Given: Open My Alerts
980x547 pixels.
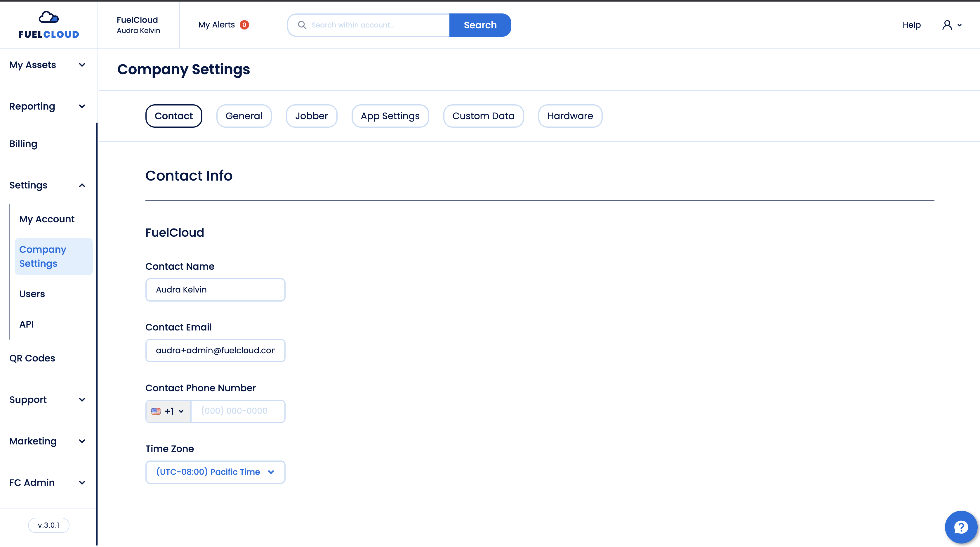Looking at the screenshot, I should [x=224, y=25].
